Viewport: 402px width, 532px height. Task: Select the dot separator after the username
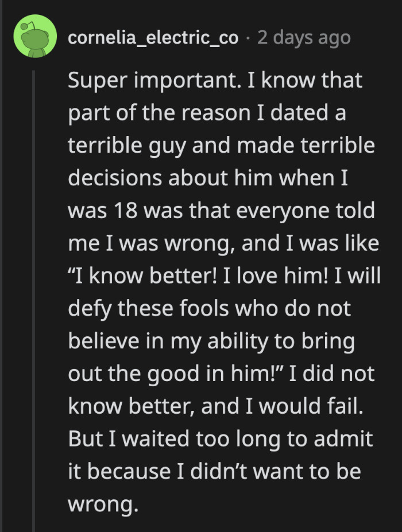(x=249, y=37)
